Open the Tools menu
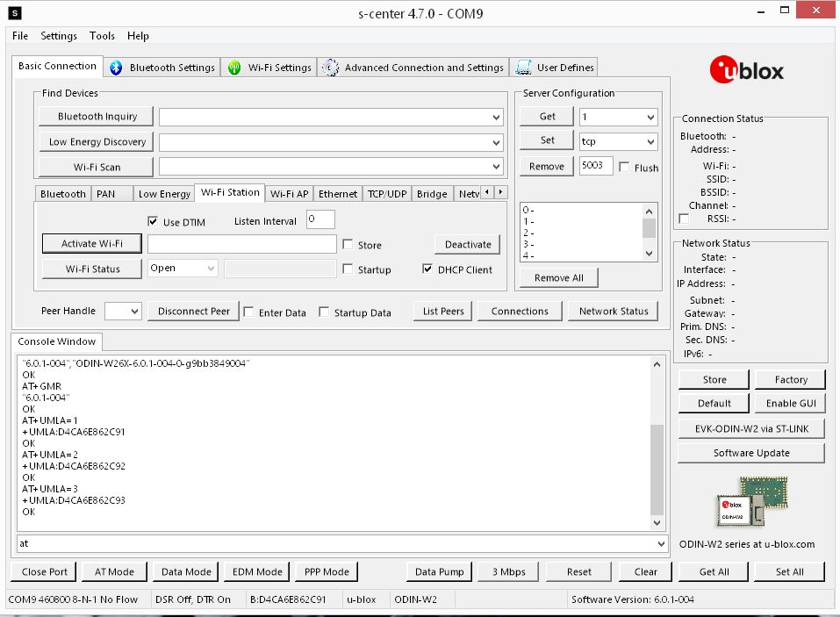Image resolution: width=840 pixels, height=617 pixels. 102,36
